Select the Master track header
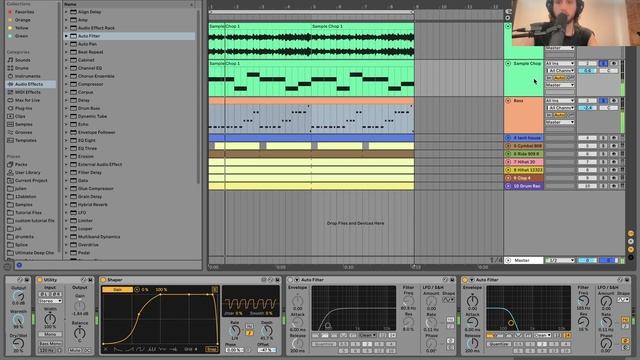 point(524,260)
